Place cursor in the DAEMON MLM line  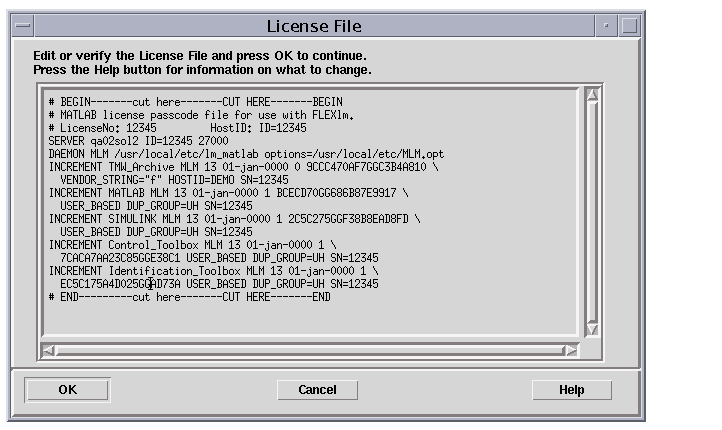246,154
